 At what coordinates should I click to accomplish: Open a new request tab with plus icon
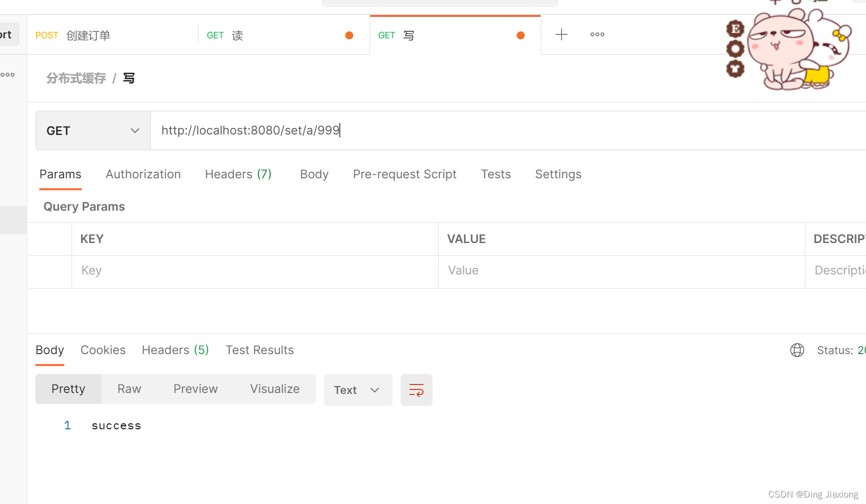[562, 34]
